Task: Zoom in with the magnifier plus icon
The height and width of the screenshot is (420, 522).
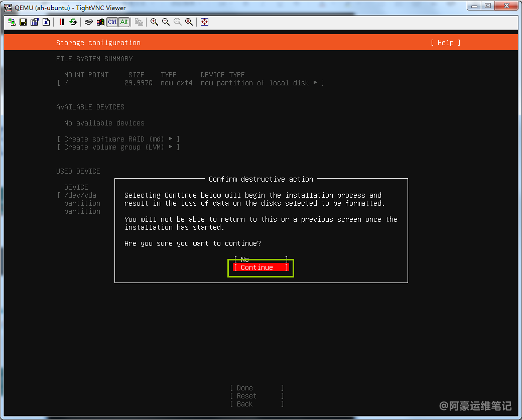Action: click(154, 22)
